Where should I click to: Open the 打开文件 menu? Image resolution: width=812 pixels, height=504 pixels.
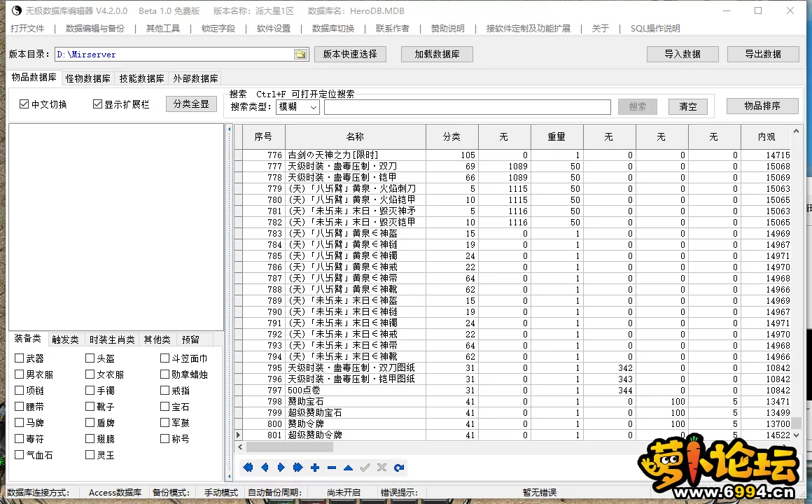coord(27,29)
